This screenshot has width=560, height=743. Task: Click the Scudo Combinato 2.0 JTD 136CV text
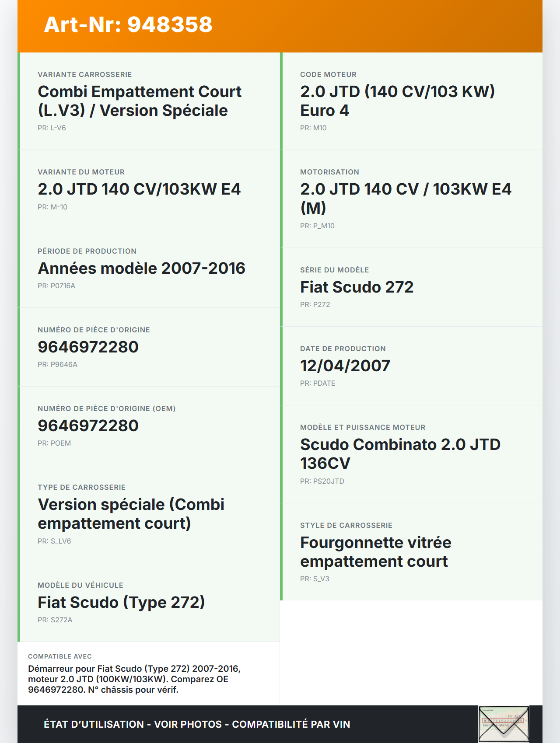tap(400, 454)
